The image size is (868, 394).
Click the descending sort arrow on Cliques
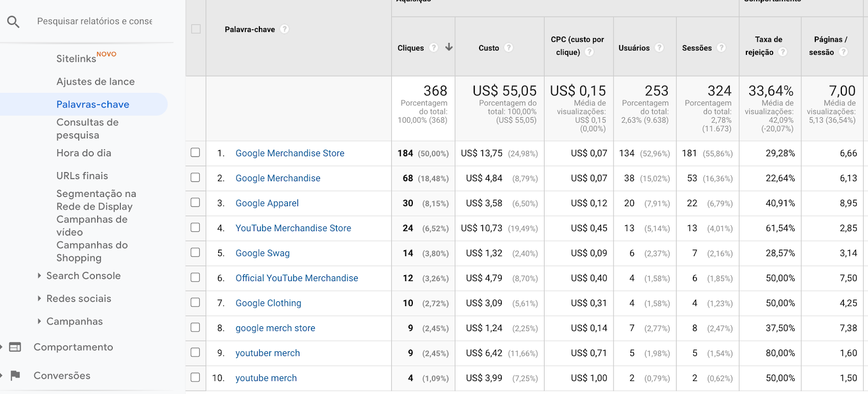449,47
